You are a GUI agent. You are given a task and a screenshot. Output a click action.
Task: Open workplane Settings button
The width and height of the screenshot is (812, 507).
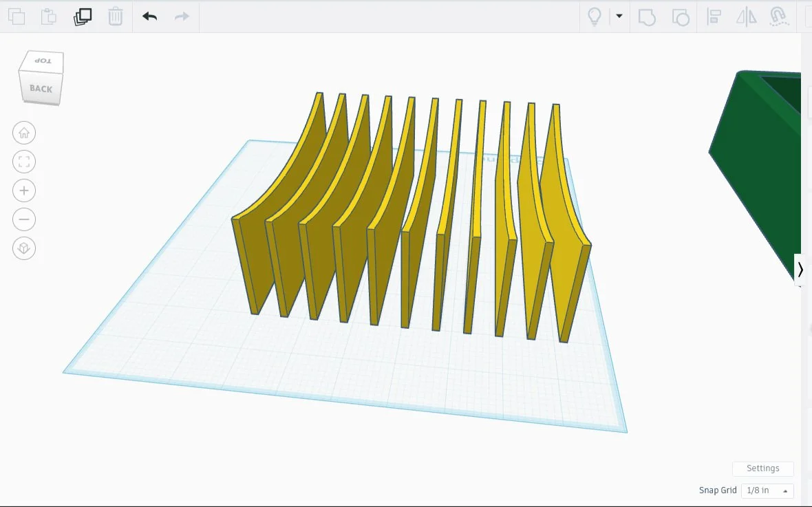point(763,468)
